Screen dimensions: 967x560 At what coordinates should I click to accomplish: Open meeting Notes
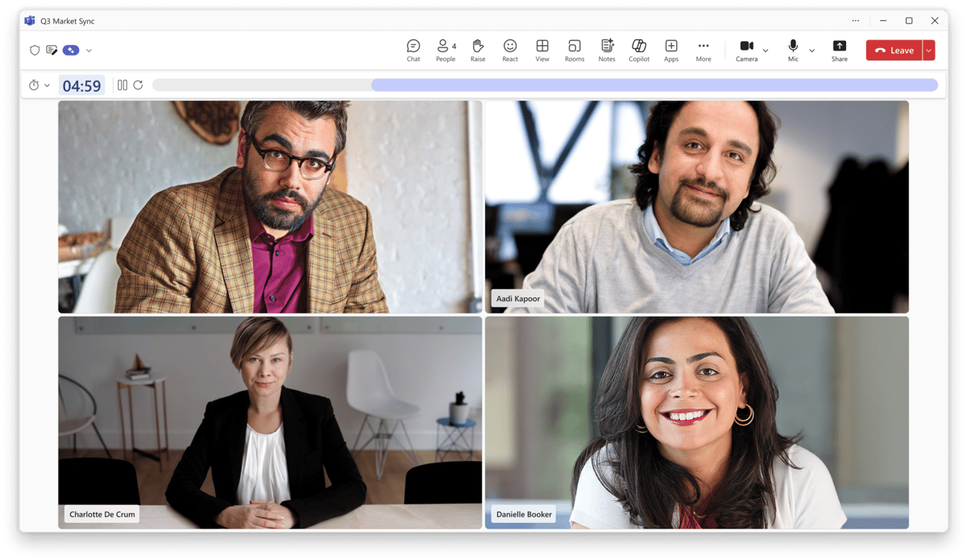[607, 50]
